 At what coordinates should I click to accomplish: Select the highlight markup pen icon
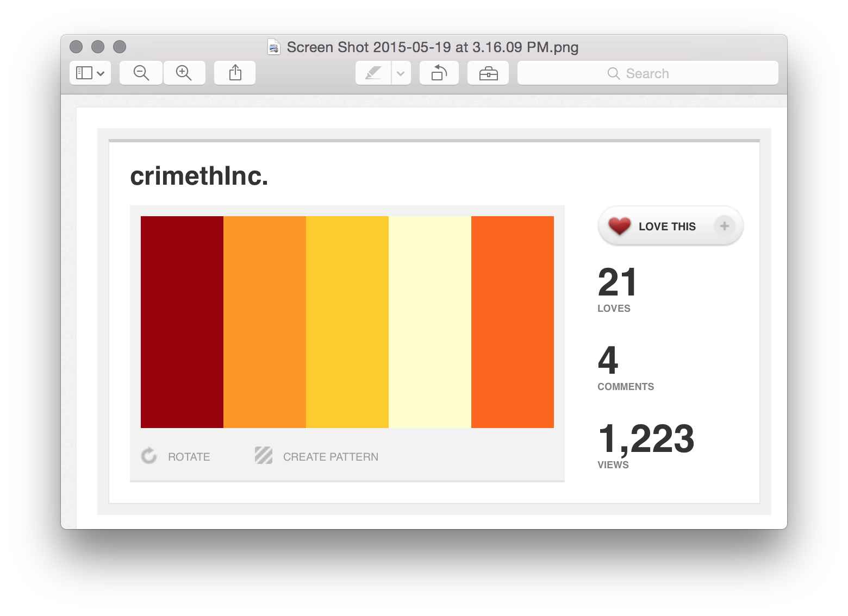pyautogui.click(x=373, y=73)
